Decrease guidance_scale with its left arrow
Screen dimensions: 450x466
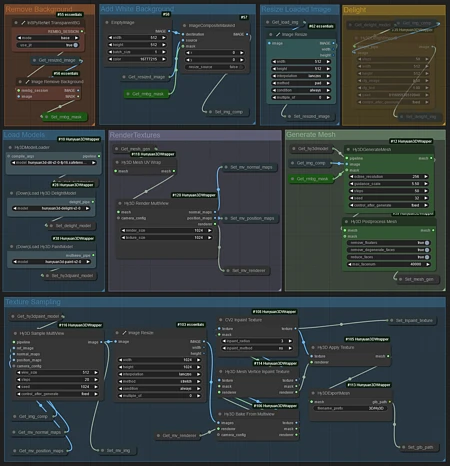352,184
